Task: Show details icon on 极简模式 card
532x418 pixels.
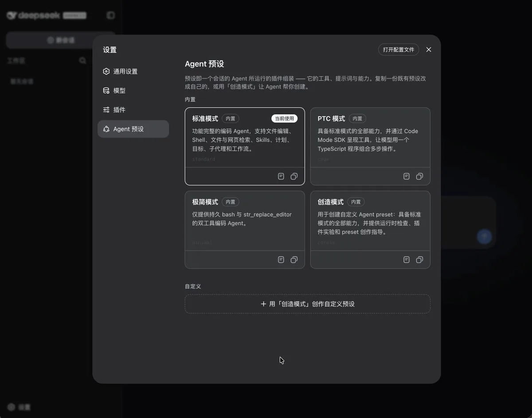Action: 281,260
